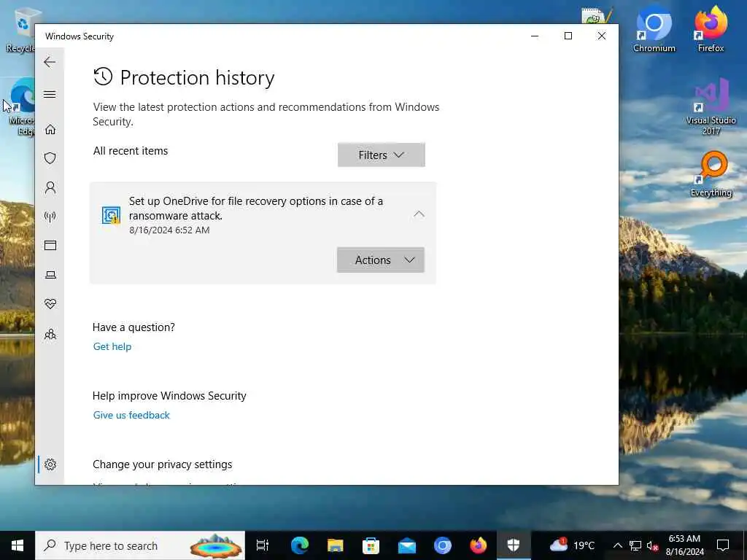
Task: Click the network tray icon
Action: (x=635, y=545)
